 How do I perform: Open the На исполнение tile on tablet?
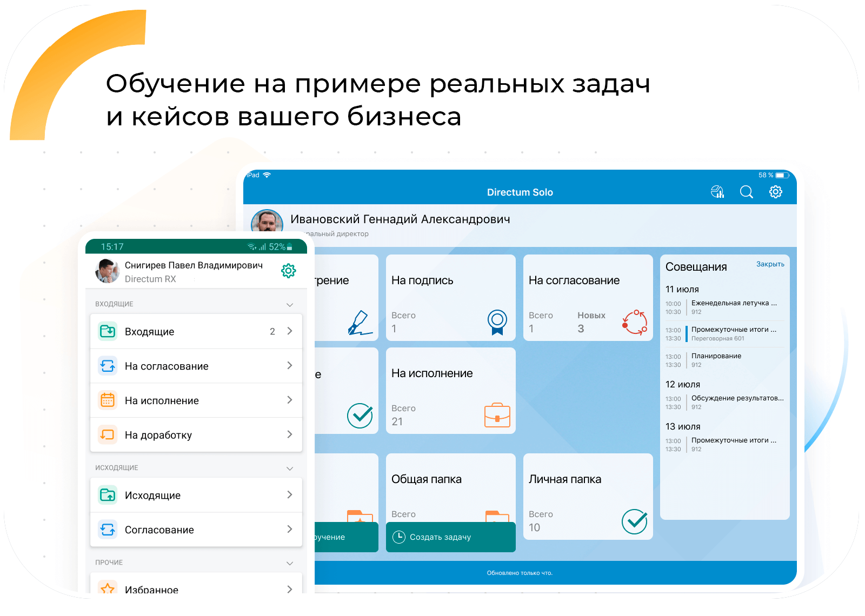point(451,391)
